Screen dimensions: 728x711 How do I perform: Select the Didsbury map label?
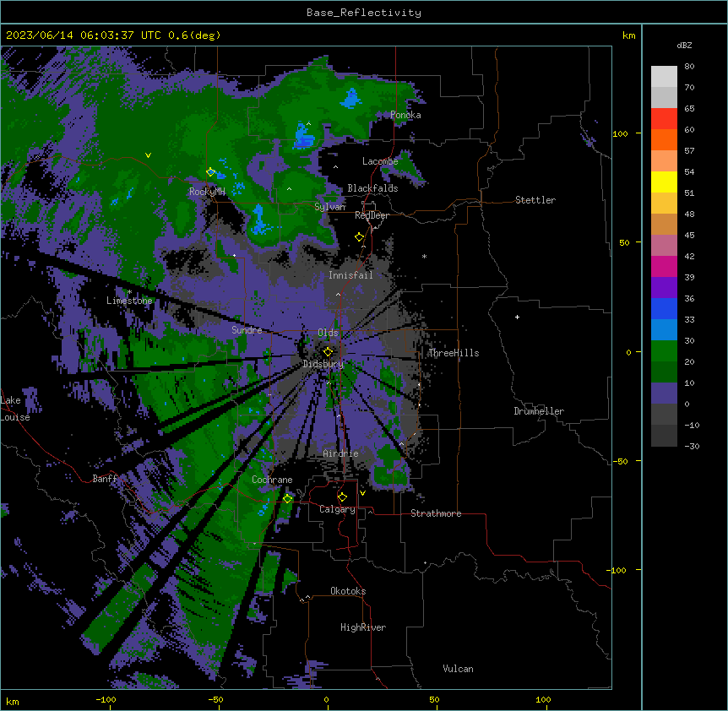coord(323,364)
